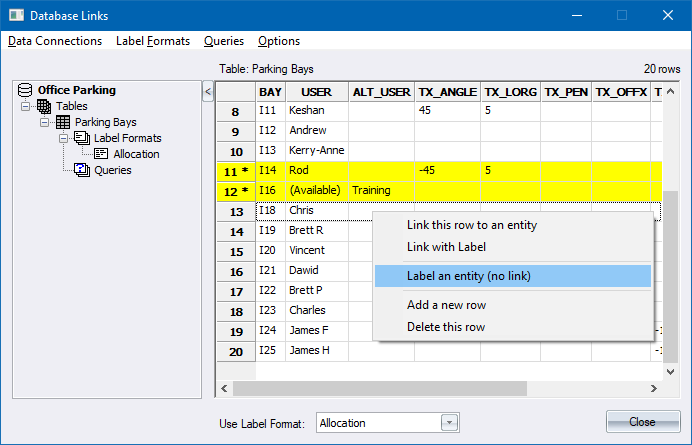This screenshot has width=692, height=445.
Task: Select the Parking Bays table icon
Action: point(63,122)
